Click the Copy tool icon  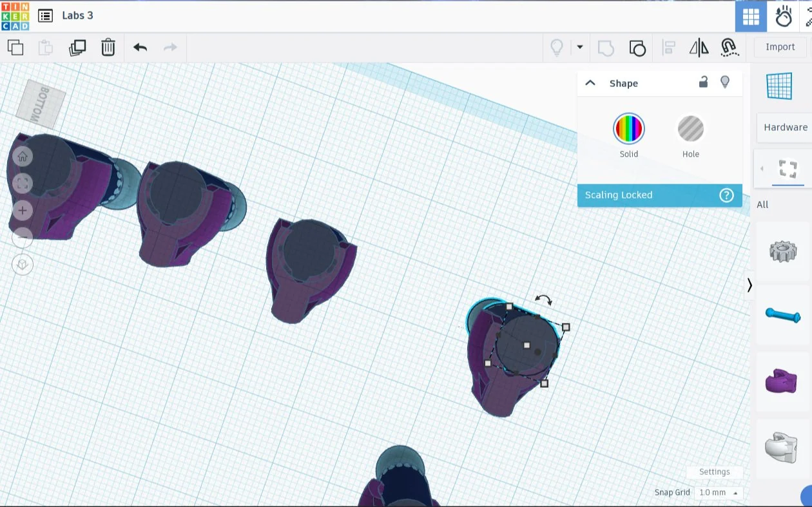[15, 47]
